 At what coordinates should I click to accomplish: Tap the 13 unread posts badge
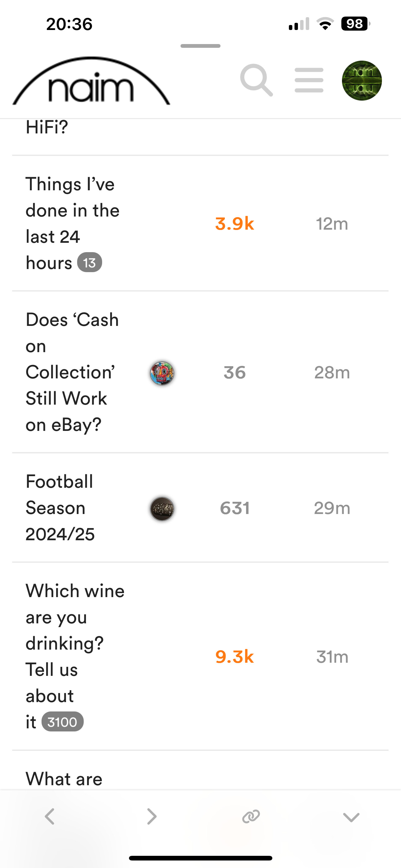click(x=90, y=262)
